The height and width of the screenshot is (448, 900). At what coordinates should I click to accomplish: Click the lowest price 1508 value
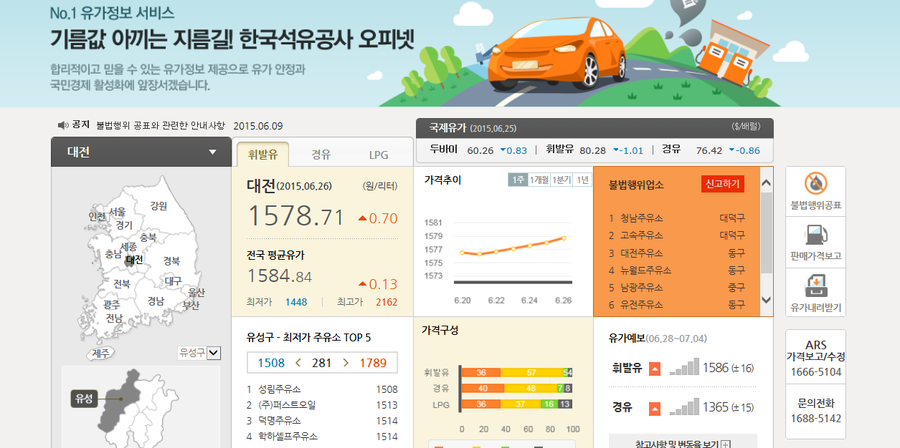271,363
